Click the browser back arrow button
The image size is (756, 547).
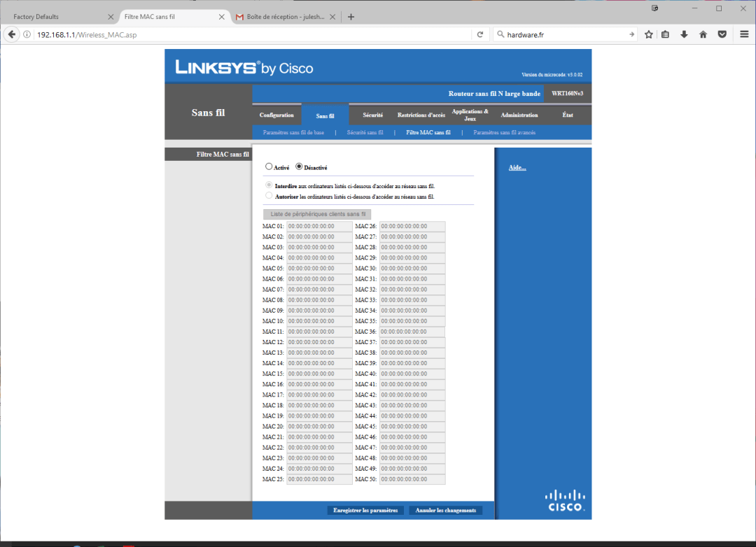click(12, 34)
